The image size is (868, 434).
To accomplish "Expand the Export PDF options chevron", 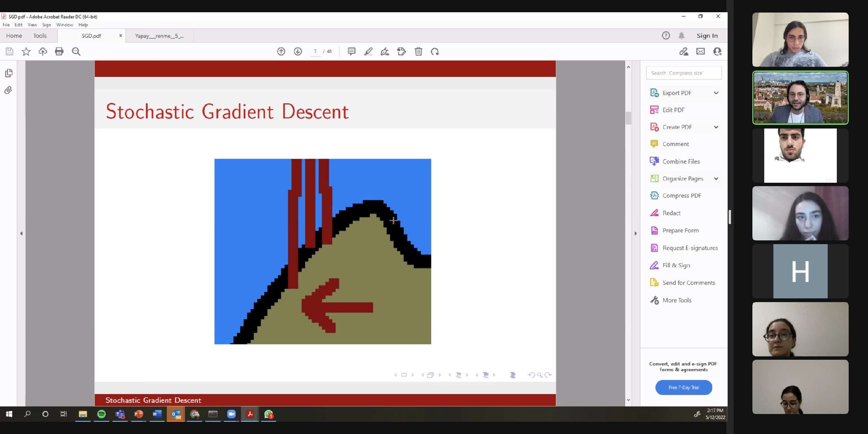I will 716,93.
